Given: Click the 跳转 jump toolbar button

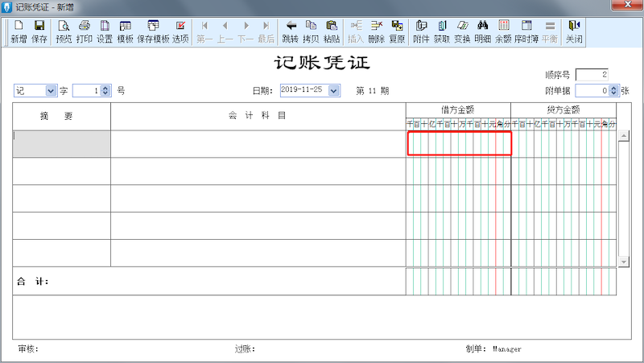Looking at the screenshot, I should (x=290, y=31).
